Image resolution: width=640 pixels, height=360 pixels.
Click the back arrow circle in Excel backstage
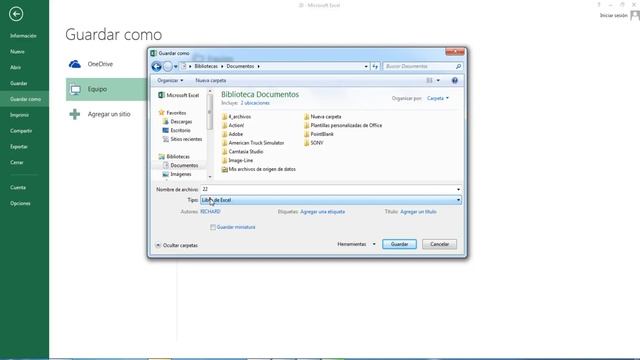click(x=16, y=14)
